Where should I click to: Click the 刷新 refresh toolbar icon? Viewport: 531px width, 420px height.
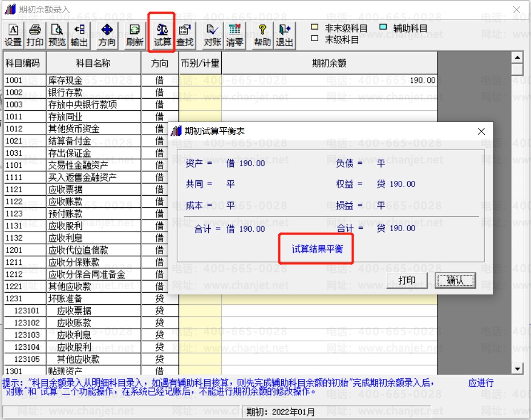click(135, 35)
